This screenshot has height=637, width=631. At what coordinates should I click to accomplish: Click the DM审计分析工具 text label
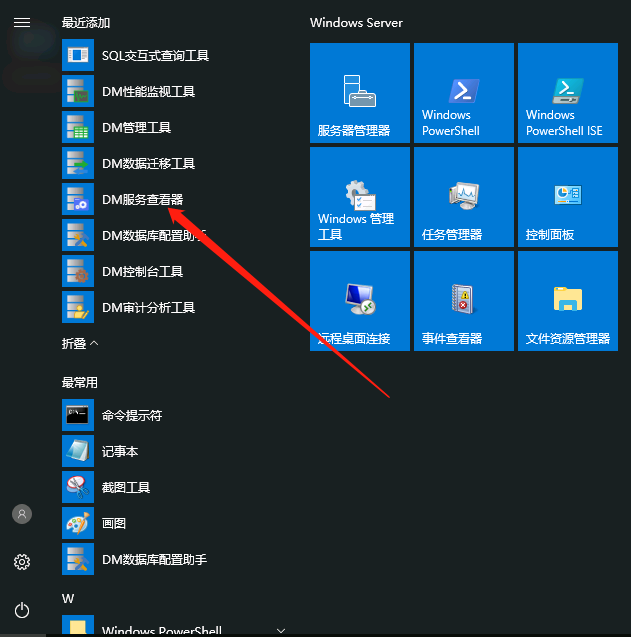[148, 308]
